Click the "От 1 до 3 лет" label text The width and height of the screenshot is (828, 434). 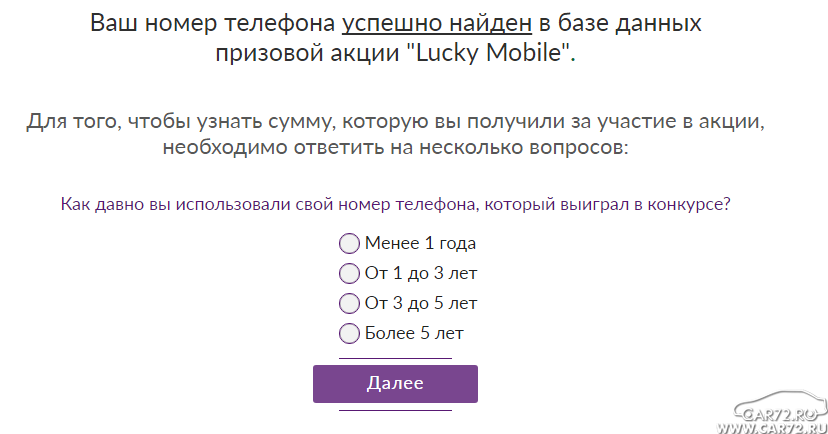(x=421, y=273)
